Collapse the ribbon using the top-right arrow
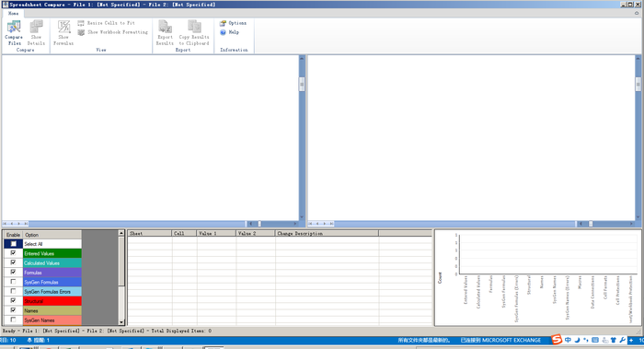The width and height of the screenshot is (644, 349). pyautogui.click(x=637, y=13)
